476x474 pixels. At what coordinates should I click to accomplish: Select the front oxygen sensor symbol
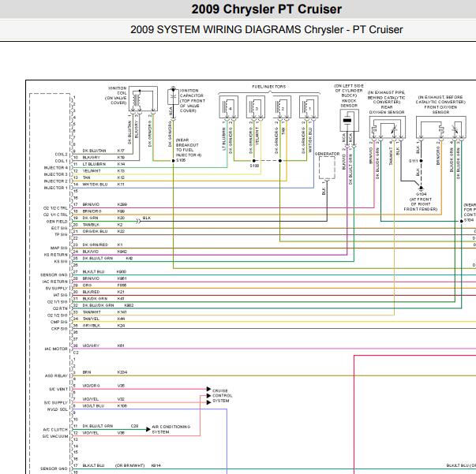click(440, 127)
